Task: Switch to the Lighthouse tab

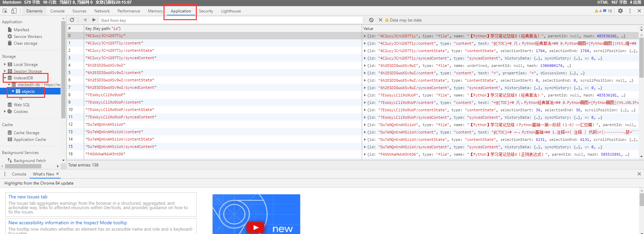Action: pyautogui.click(x=231, y=11)
